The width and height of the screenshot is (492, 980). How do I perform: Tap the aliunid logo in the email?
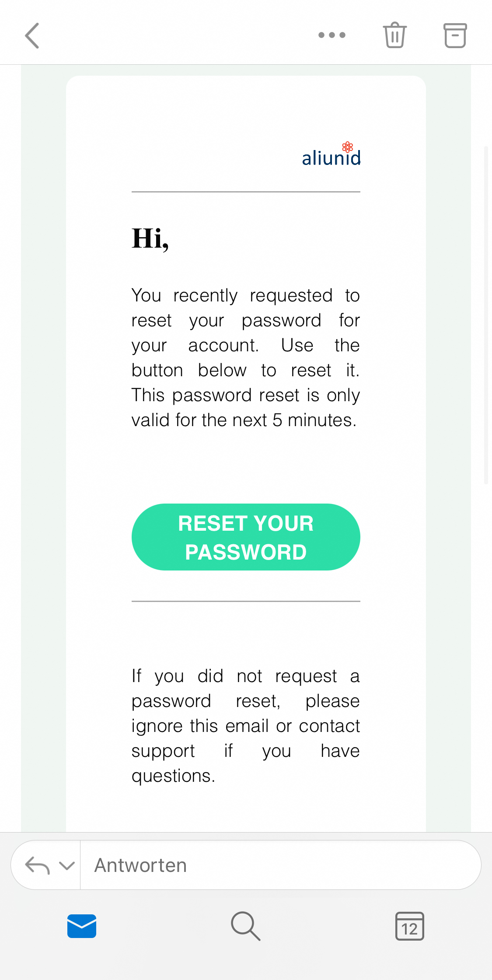331,154
